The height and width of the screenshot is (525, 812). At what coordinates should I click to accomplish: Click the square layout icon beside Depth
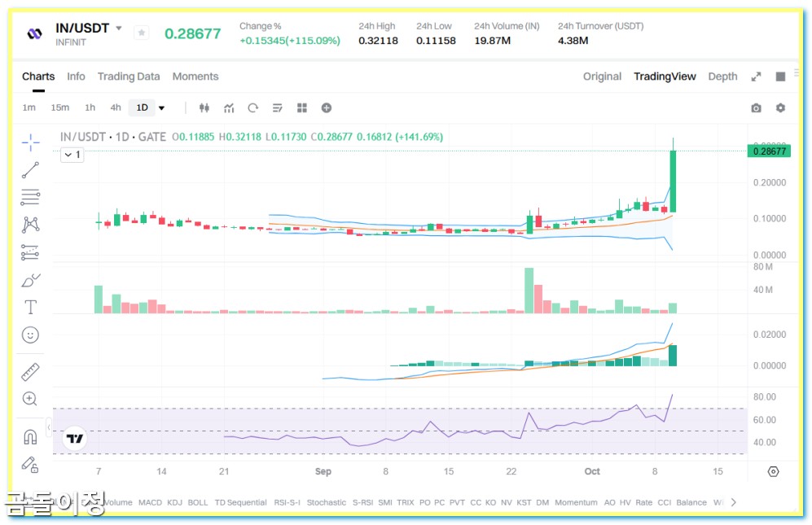780,77
